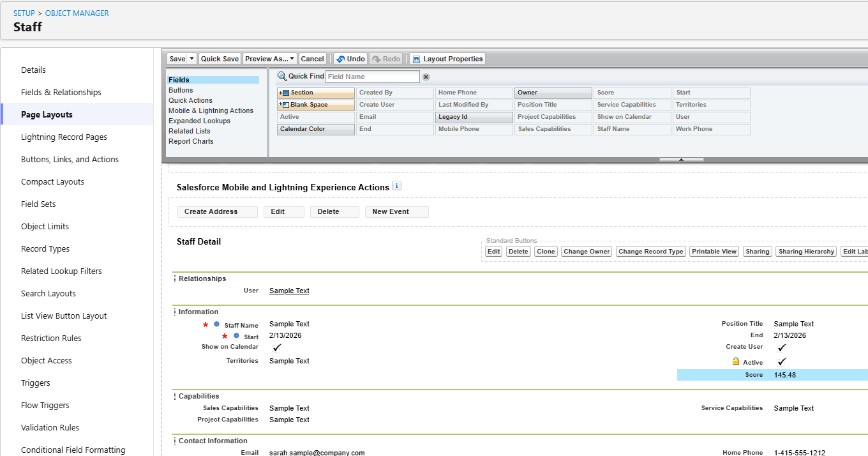Click into the Quick Find Field Name box
Viewport: 868px width, 456px height.
point(373,77)
